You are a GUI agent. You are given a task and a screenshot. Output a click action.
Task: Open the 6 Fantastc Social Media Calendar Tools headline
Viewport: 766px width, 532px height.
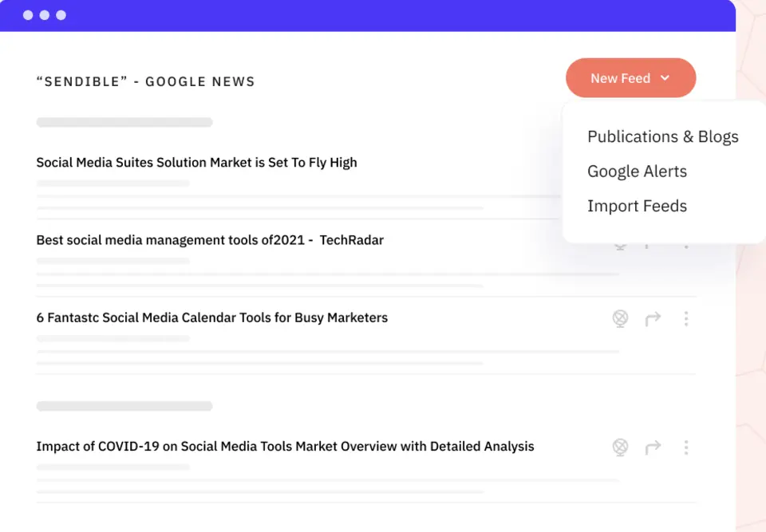211,317
